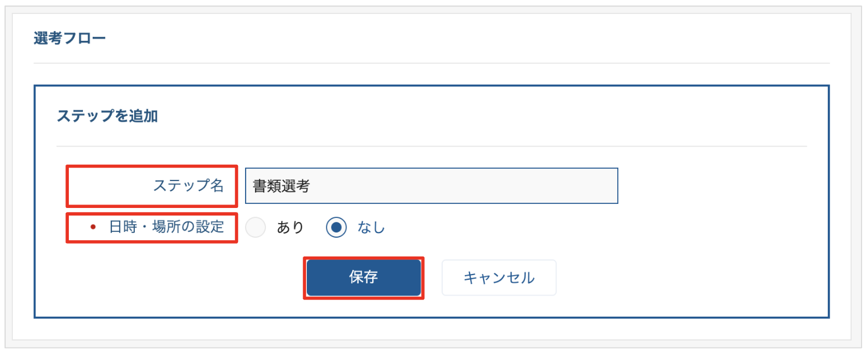Select the あり radio button
The image size is (868, 354).
(256, 227)
